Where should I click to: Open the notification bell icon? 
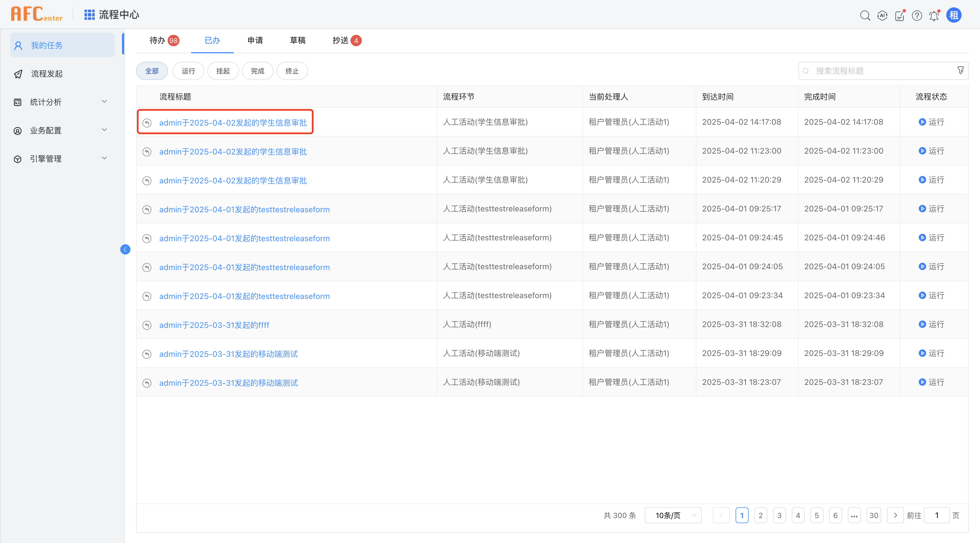click(x=934, y=16)
